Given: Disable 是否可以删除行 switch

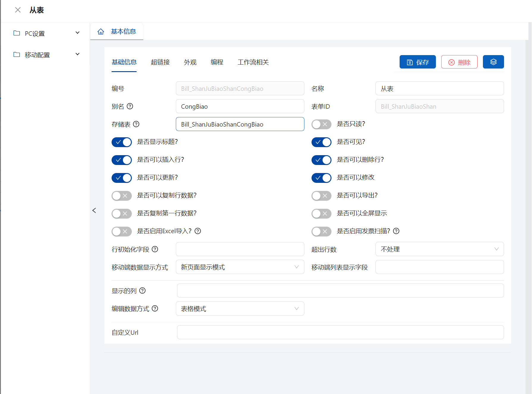Looking at the screenshot, I should click(321, 160).
